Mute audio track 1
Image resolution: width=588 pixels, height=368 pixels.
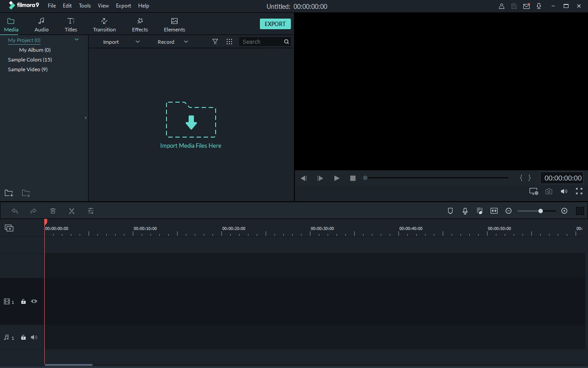coord(34,337)
